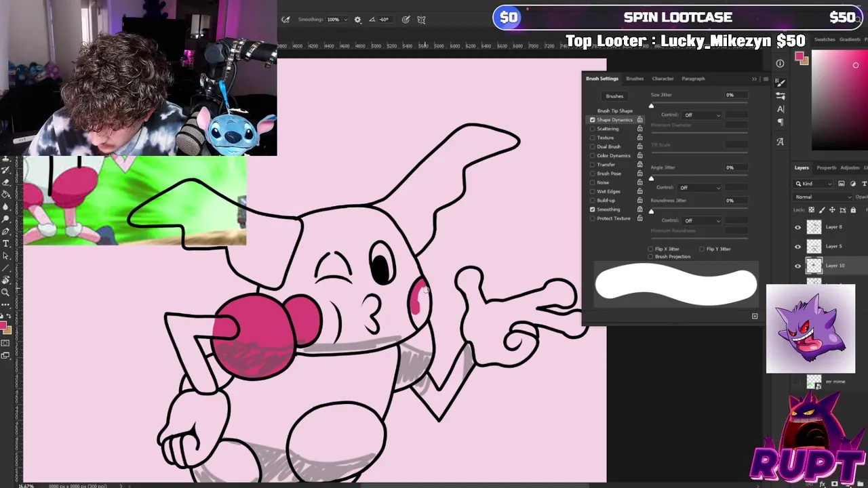Open the layer filter Kind dropdown

point(814,184)
